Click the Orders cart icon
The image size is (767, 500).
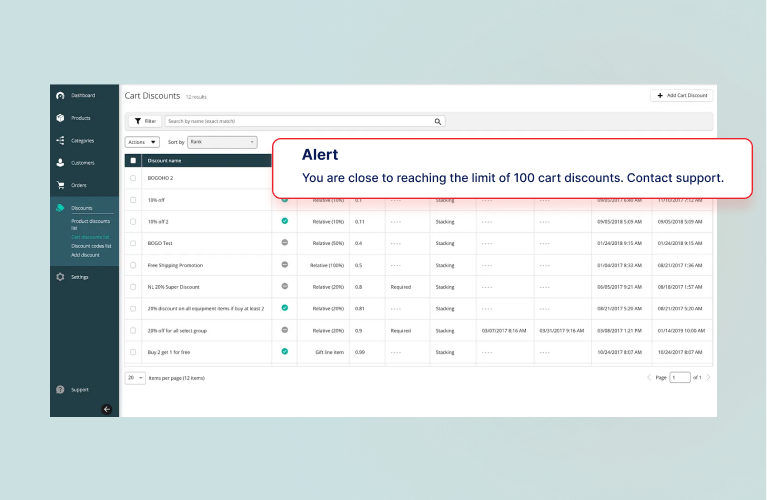tap(60, 185)
